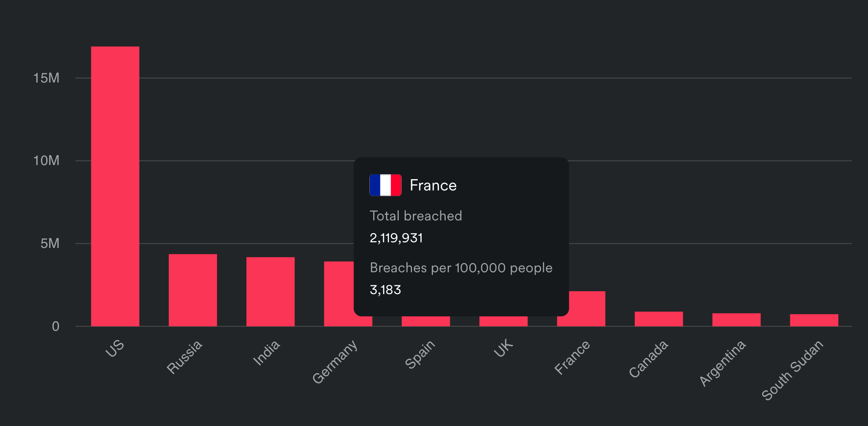This screenshot has height=426, width=868.
Task: Click the UK axis label
Action: coord(504,348)
